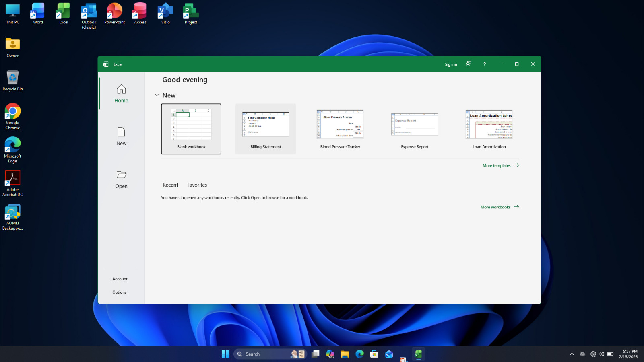Select This PC desktop icon
644x362 pixels.
tap(12, 14)
